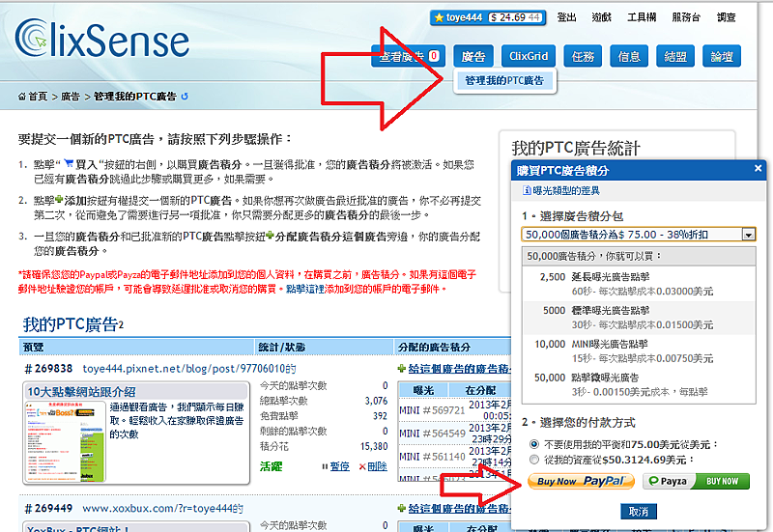The height and width of the screenshot is (532, 773).
Task: Click the Buy Now PayPal button
Action: (582, 481)
